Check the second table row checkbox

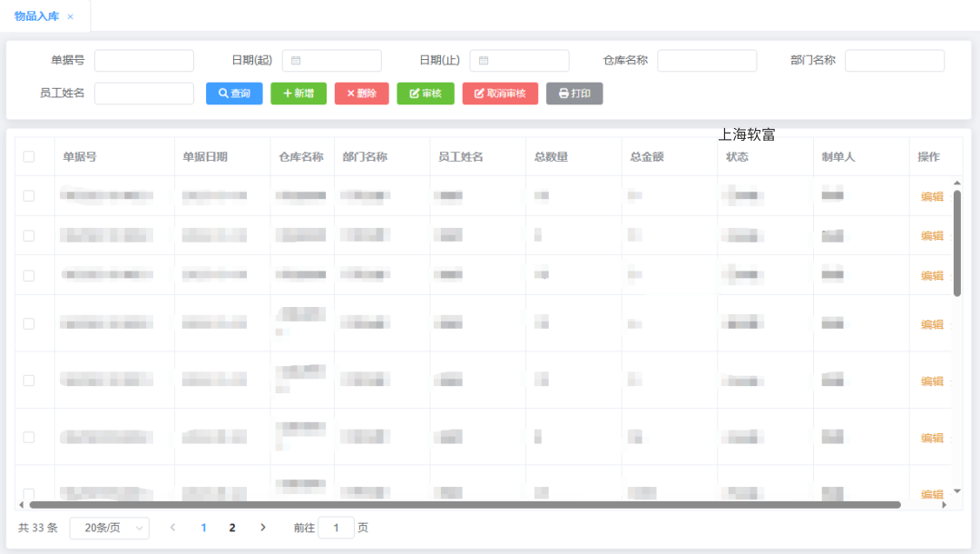[29, 236]
